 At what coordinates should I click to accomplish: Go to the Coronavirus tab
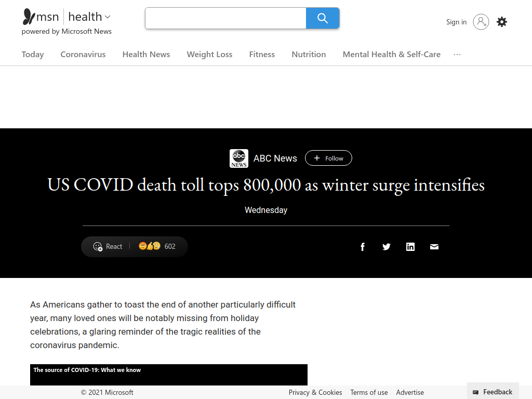(x=83, y=55)
